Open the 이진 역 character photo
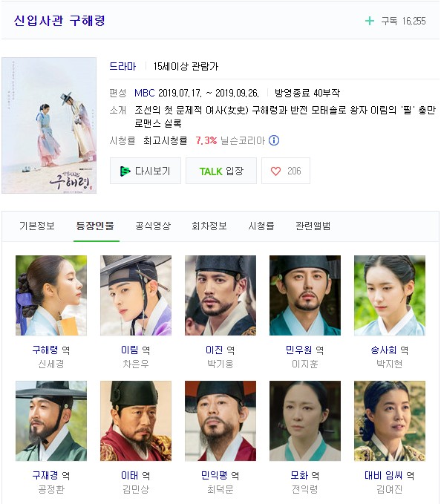 [x=220, y=295]
